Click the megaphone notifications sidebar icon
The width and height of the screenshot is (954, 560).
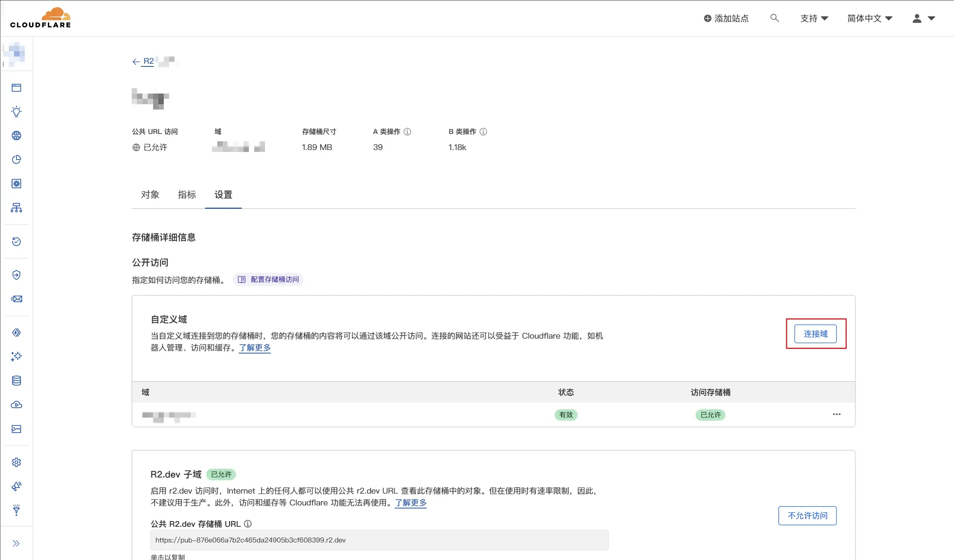tap(16, 486)
